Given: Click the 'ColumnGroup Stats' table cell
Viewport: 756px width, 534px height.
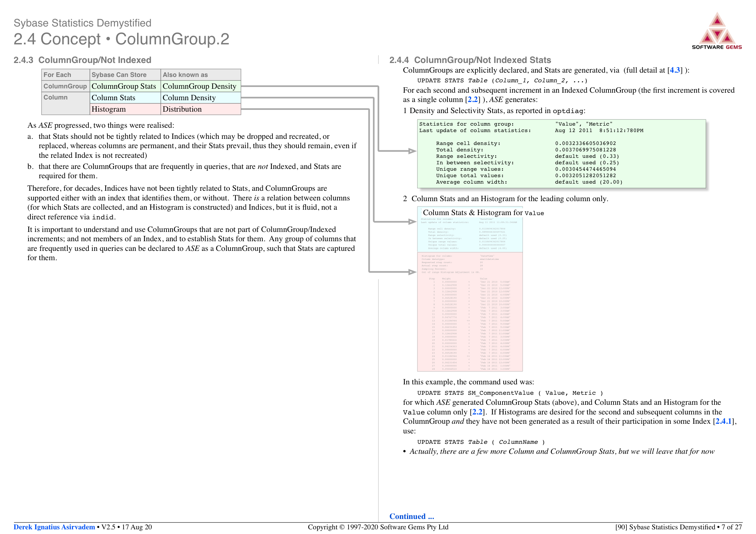Looking at the screenshot, I should tap(125, 86).
